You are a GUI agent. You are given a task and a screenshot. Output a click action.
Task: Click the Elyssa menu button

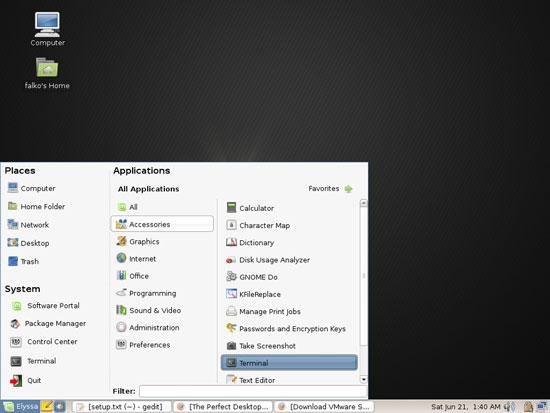tap(21, 406)
